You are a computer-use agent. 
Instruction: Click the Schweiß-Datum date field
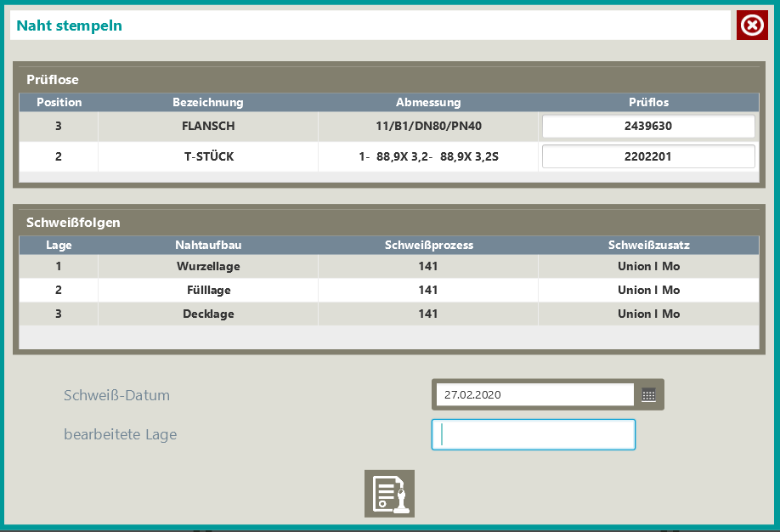point(534,394)
